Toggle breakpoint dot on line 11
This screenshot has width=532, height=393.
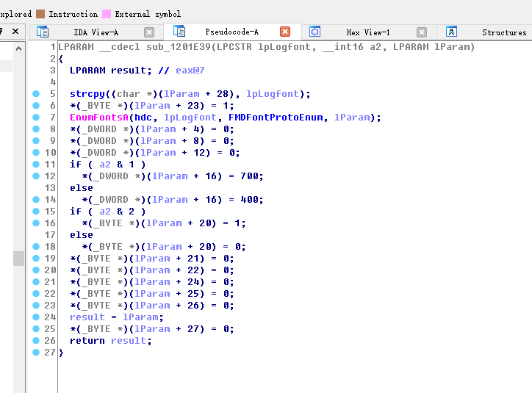pos(36,165)
